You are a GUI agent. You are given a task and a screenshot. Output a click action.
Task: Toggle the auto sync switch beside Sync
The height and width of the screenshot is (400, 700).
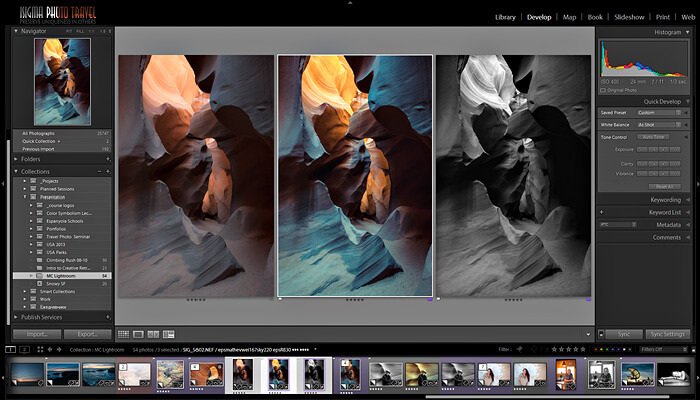pyautogui.click(x=601, y=334)
